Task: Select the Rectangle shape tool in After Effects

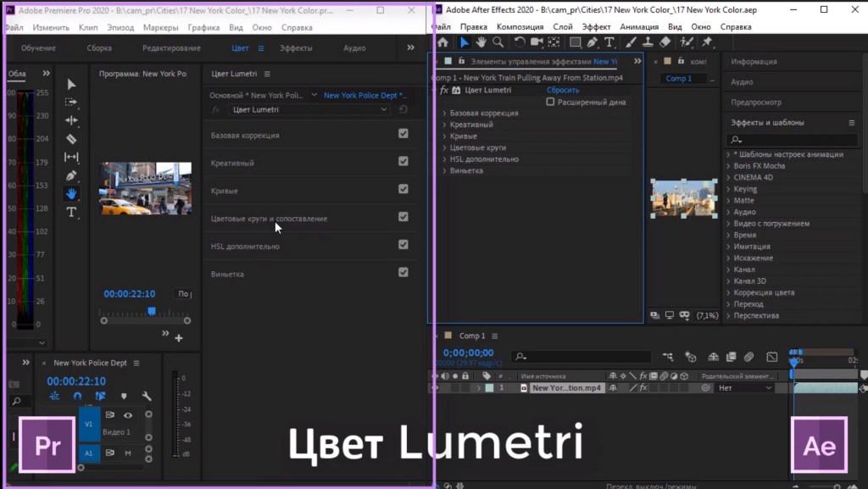Action: [x=576, y=42]
